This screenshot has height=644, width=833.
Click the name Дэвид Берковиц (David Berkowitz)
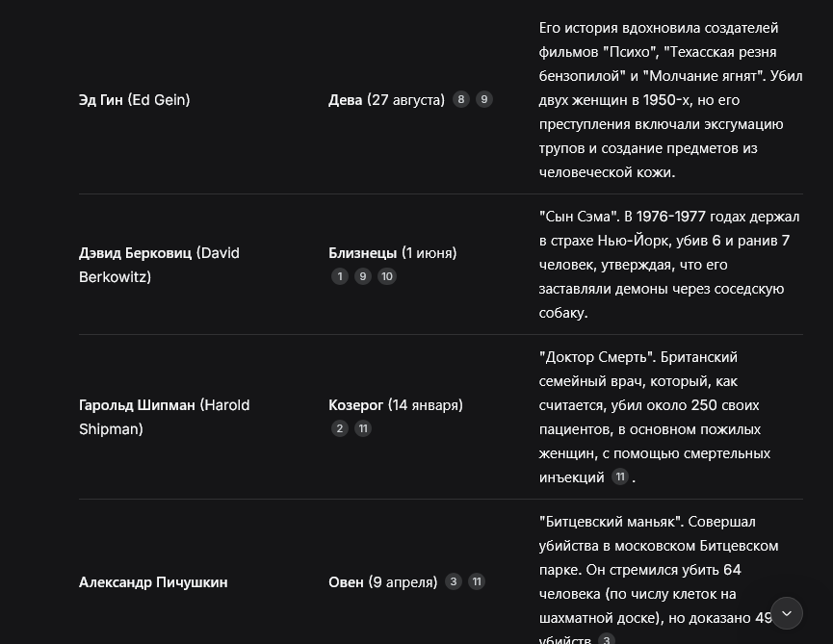coord(159,265)
